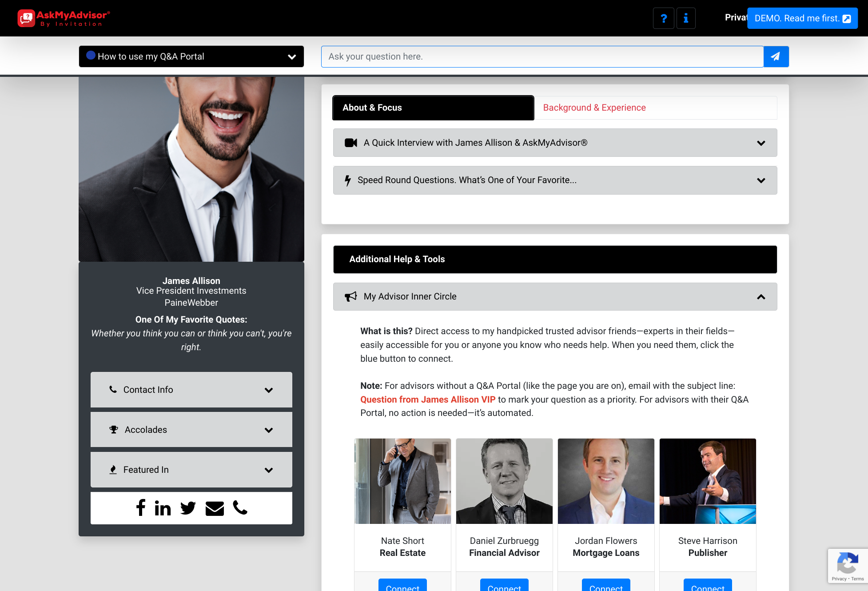Click the Additional Help & Tools header
Viewport: 868px width, 591px height.
tap(555, 260)
